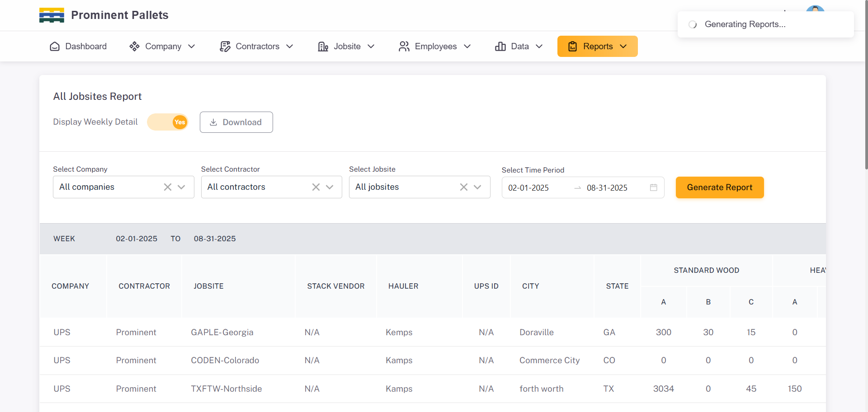
Task: Click the page vertical scrollbar
Action: [866, 90]
